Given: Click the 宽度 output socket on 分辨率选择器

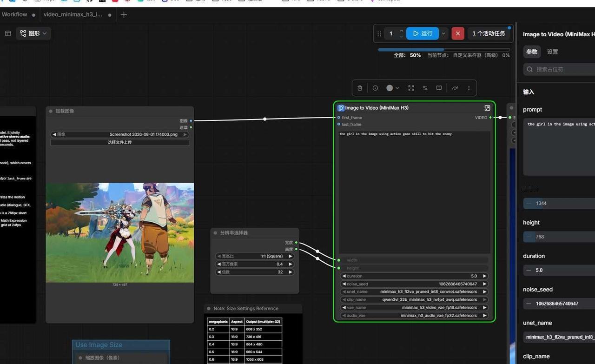Looking at the screenshot, I should 297,243.
